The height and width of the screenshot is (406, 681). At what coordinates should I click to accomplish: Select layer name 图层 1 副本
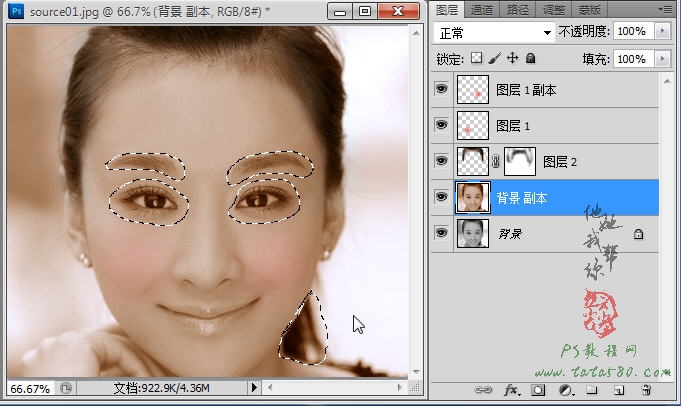click(526, 90)
